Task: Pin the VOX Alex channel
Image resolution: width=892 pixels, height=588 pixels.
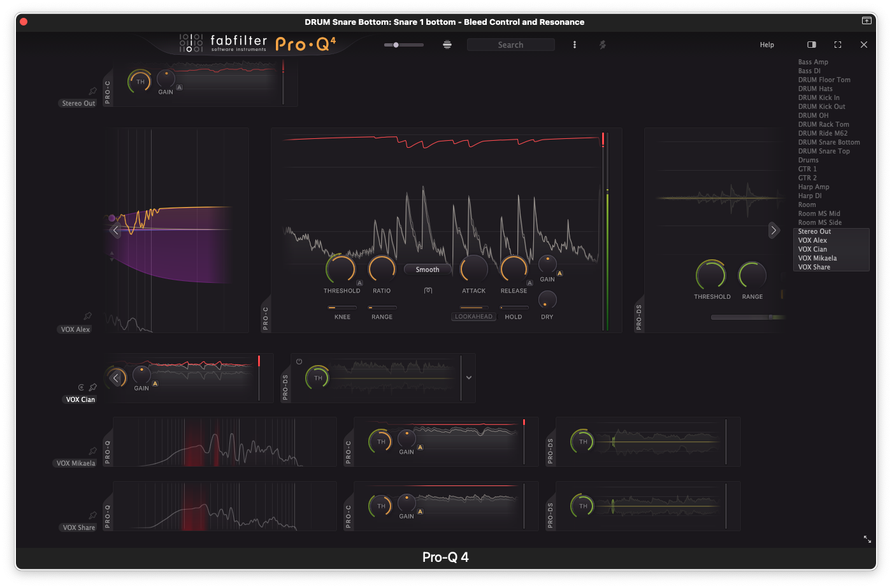Action: (88, 316)
